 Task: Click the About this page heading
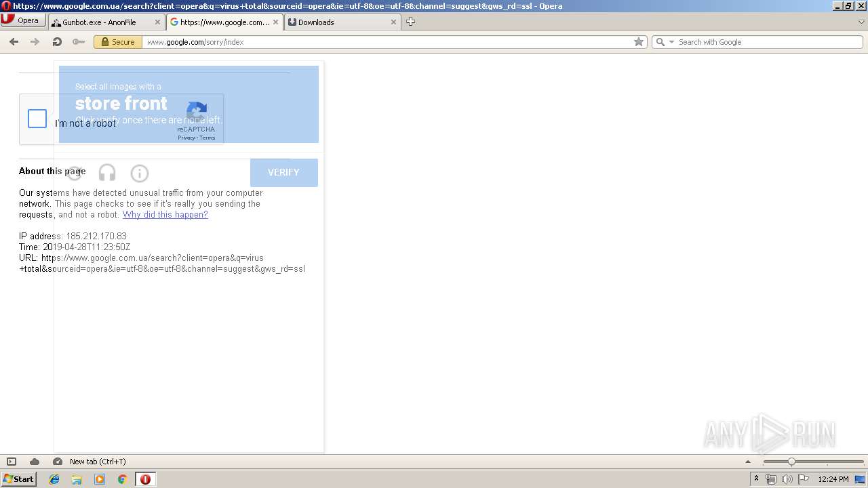[52, 171]
